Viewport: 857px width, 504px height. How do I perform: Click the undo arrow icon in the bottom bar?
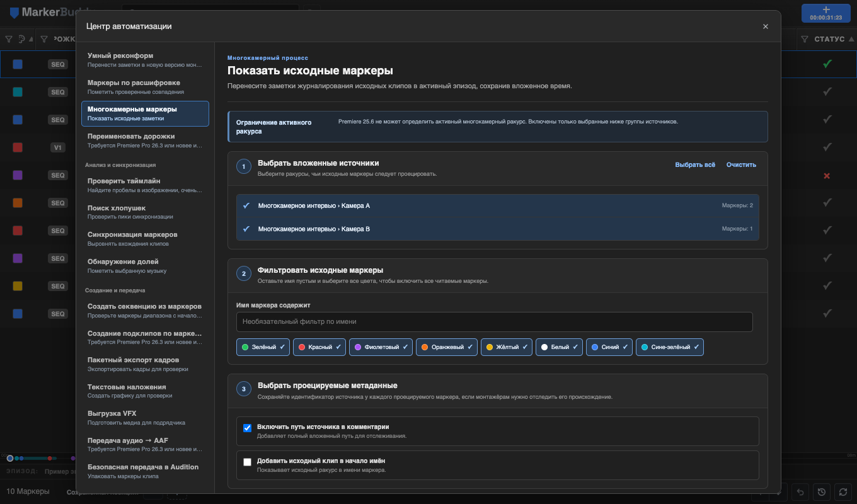pyautogui.click(x=800, y=492)
